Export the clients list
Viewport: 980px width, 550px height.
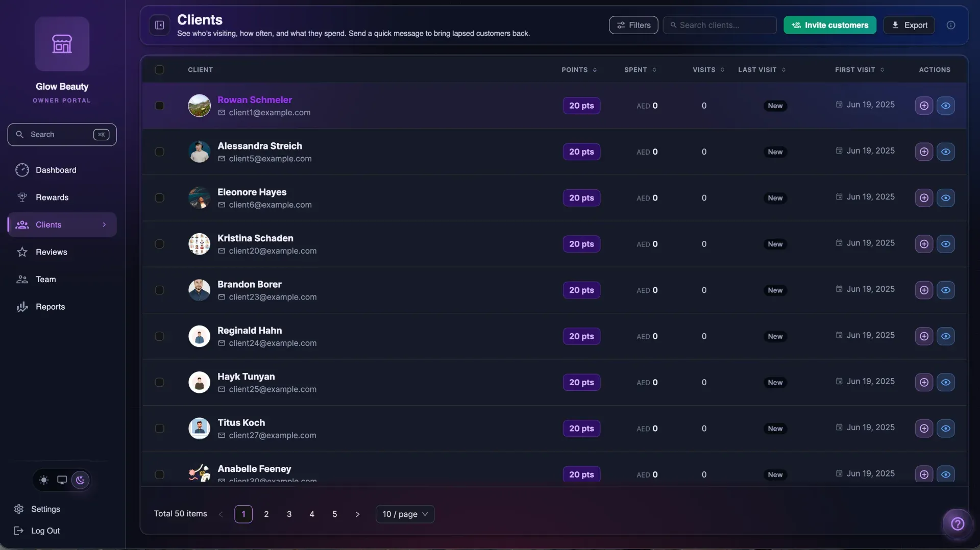909,25
